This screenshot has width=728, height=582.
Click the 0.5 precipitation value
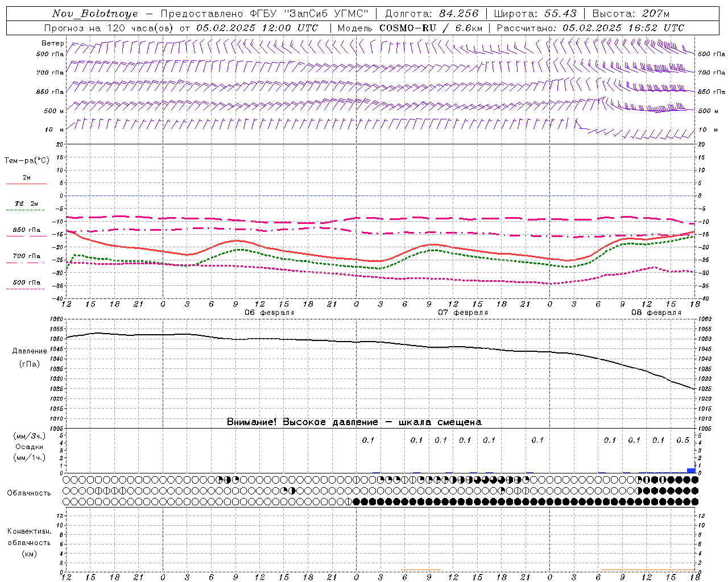tap(683, 440)
